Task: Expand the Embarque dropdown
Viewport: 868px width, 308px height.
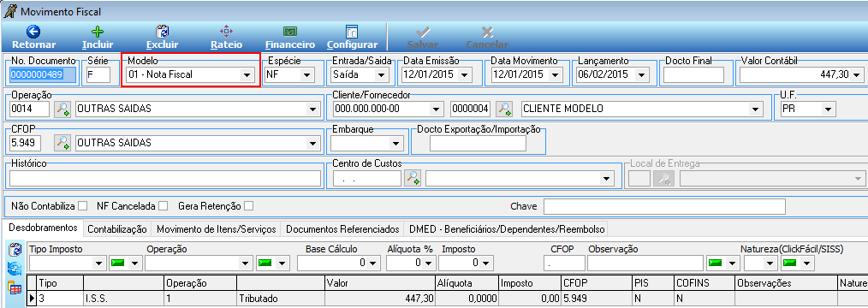Action: coord(395,143)
